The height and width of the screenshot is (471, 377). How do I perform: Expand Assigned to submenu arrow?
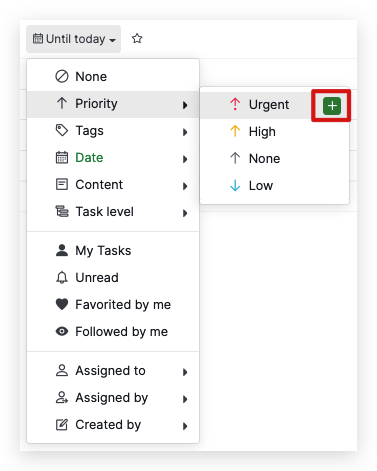click(185, 372)
